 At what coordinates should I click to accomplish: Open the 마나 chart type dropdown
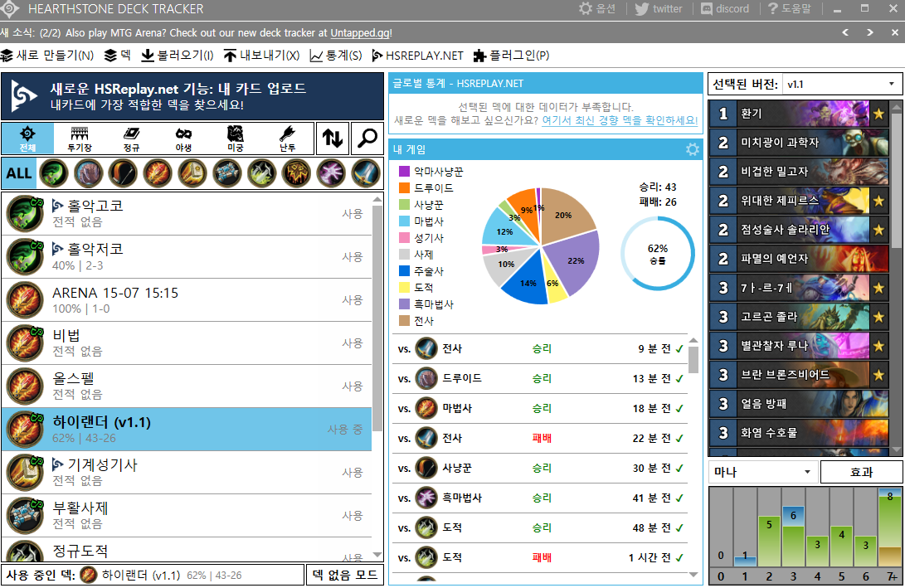point(763,472)
